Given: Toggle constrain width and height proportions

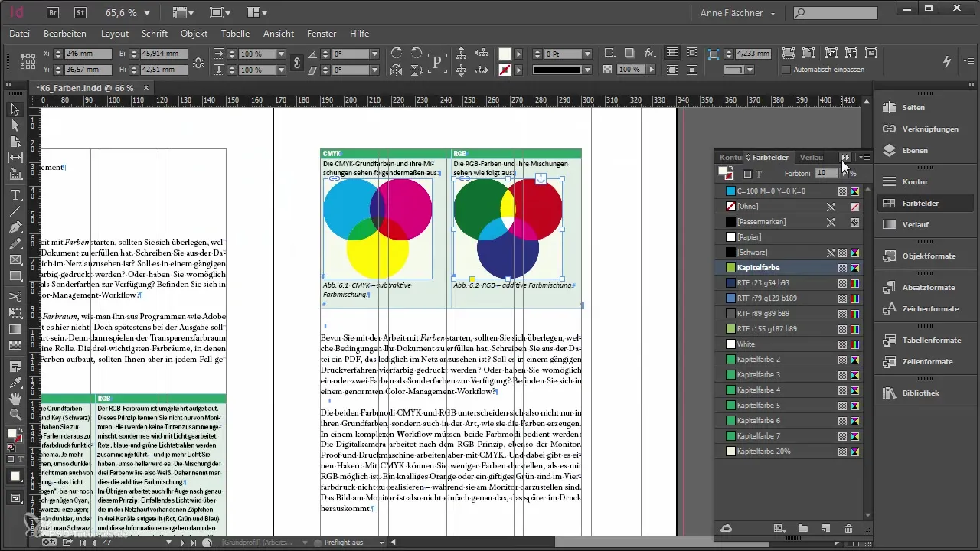Looking at the screenshot, I should (198, 62).
